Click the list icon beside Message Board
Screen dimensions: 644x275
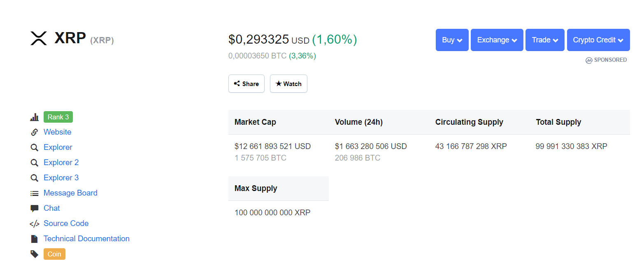35,193
